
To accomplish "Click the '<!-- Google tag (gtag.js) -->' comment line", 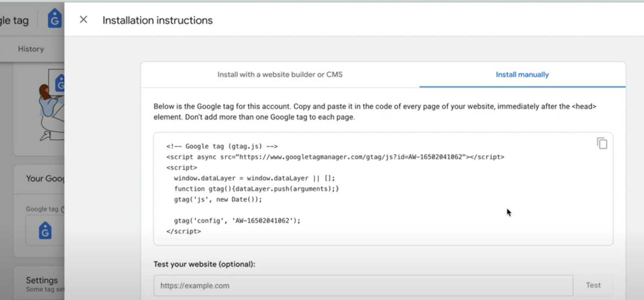I will tap(222, 146).
